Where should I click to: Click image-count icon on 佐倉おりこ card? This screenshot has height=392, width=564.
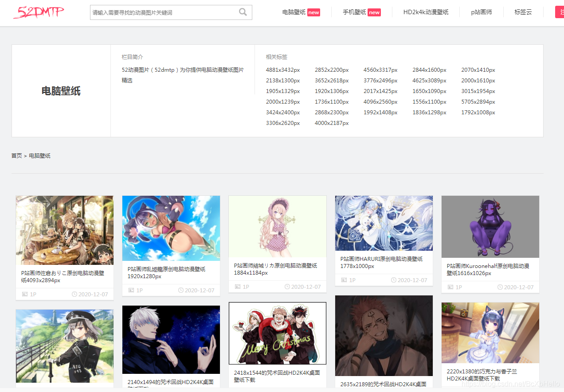[x=25, y=294]
